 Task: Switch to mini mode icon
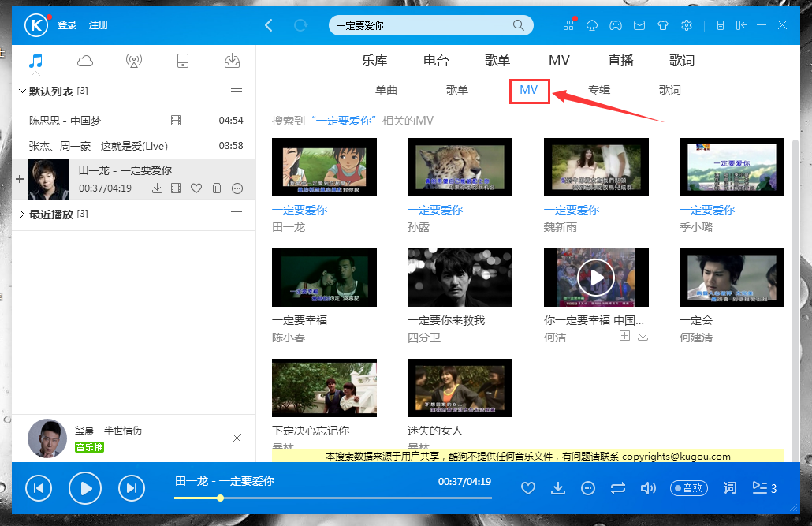tap(741, 25)
